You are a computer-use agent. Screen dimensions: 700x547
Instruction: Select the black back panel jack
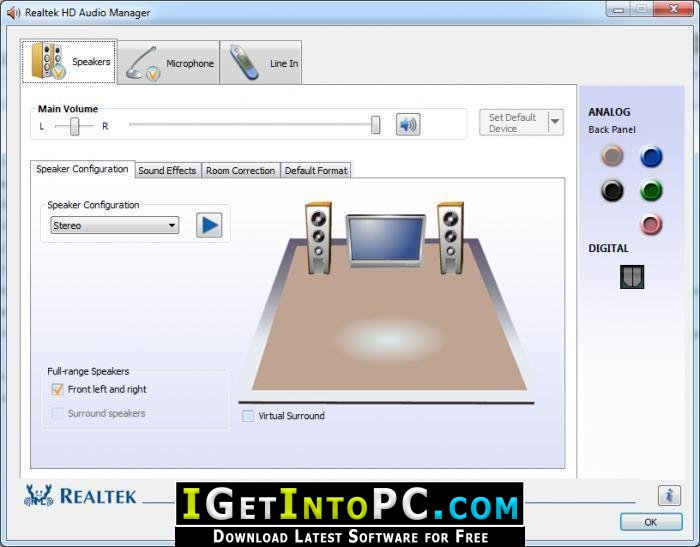[x=612, y=190]
